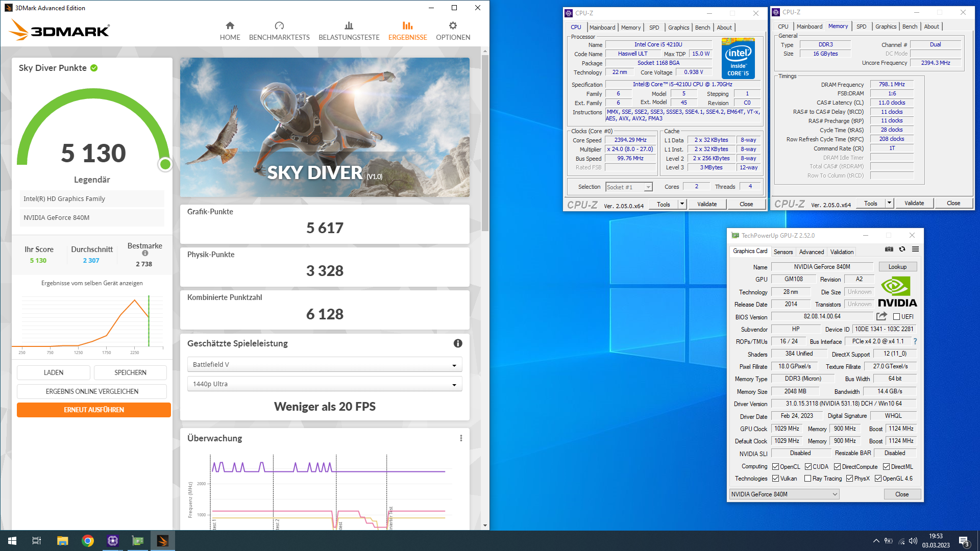Click the Sky Diver benchmark thumbnail image
The width and height of the screenshot is (980, 551).
click(x=325, y=127)
